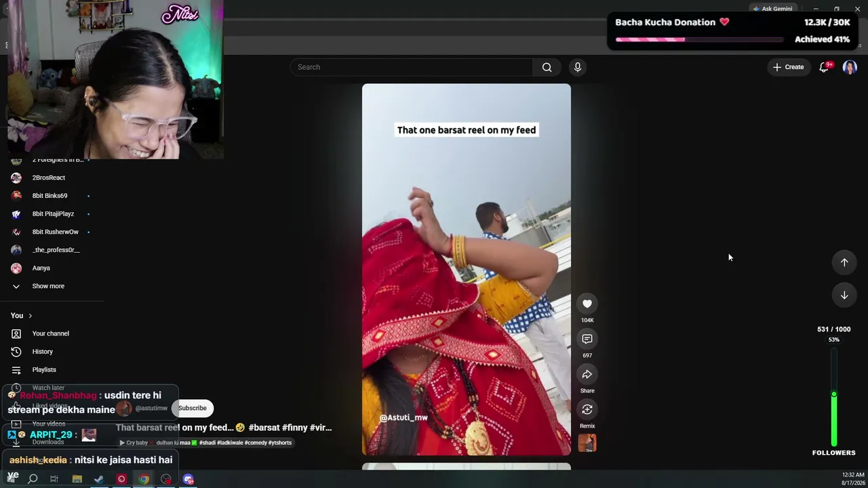Share the Short using the arrow icon
Image resolution: width=868 pixels, height=488 pixels.
click(587, 374)
